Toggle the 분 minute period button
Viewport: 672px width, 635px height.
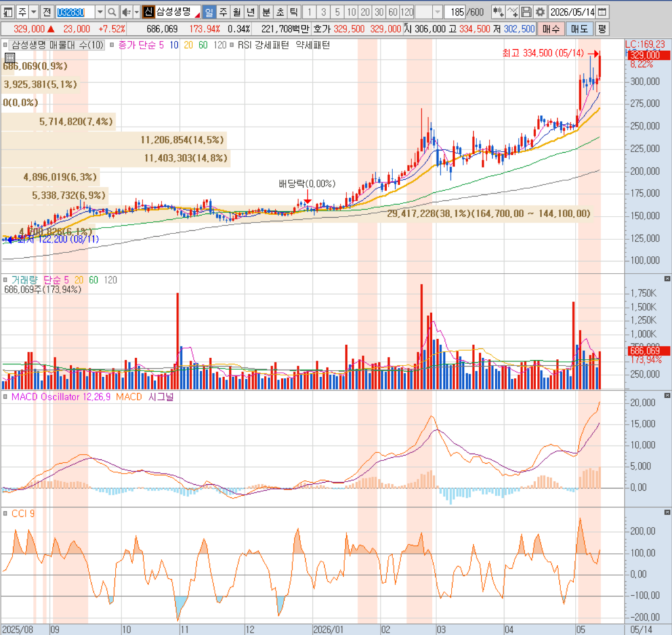(x=266, y=12)
